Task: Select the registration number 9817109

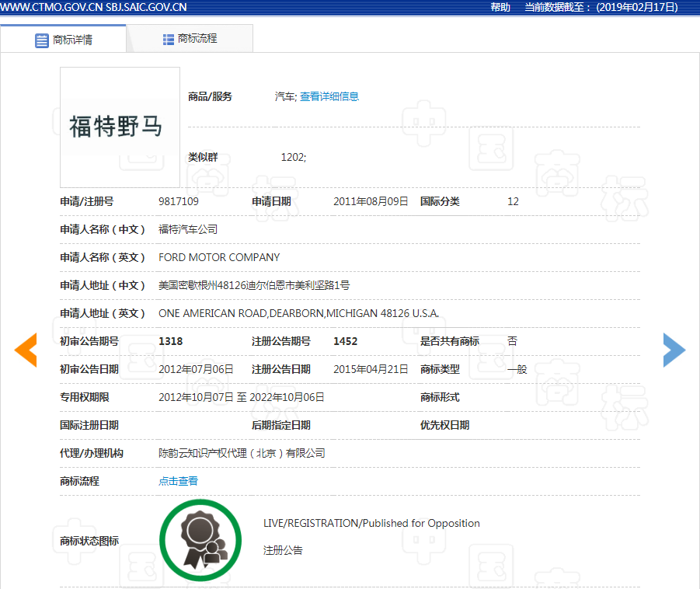Action: point(179,201)
